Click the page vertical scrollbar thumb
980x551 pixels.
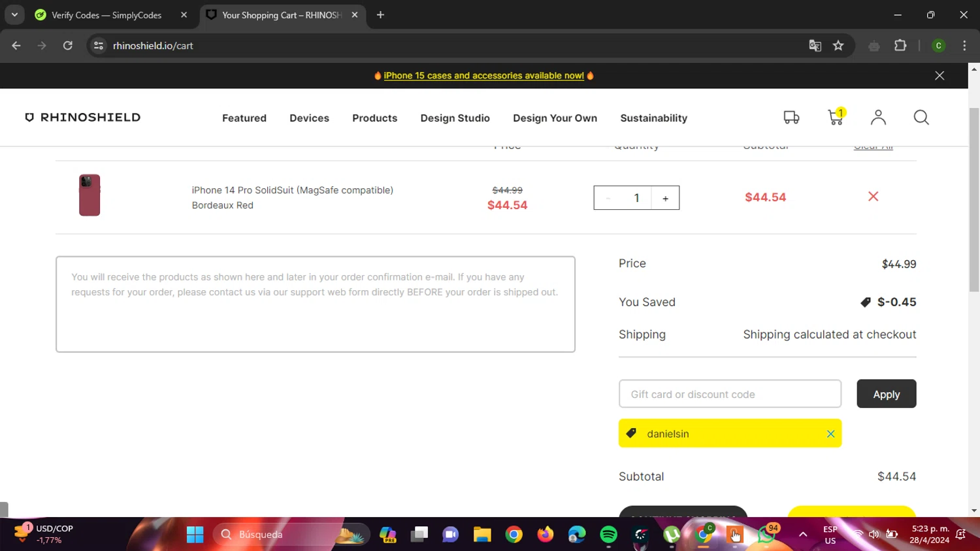(x=974, y=199)
